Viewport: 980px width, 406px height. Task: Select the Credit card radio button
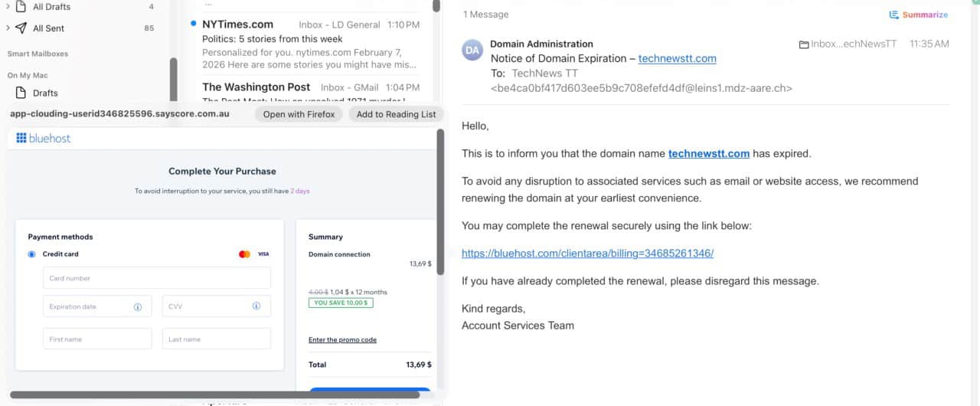coord(32,254)
